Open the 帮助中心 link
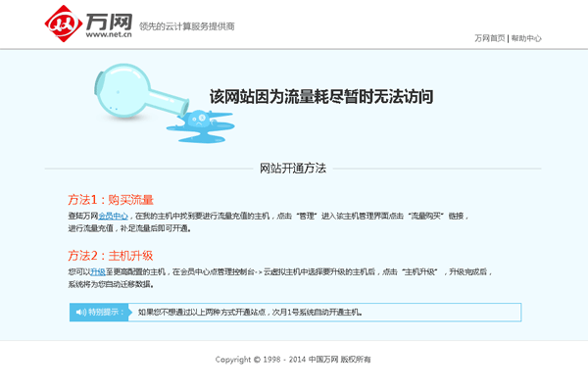Screen dimensions: 588x390 click(526, 38)
